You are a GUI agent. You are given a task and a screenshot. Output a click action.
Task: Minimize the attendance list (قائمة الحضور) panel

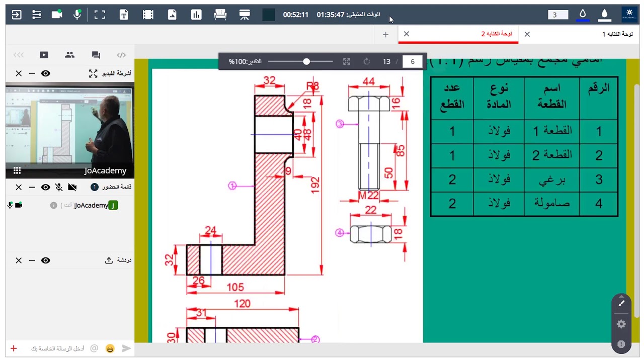tap(32, 187)
